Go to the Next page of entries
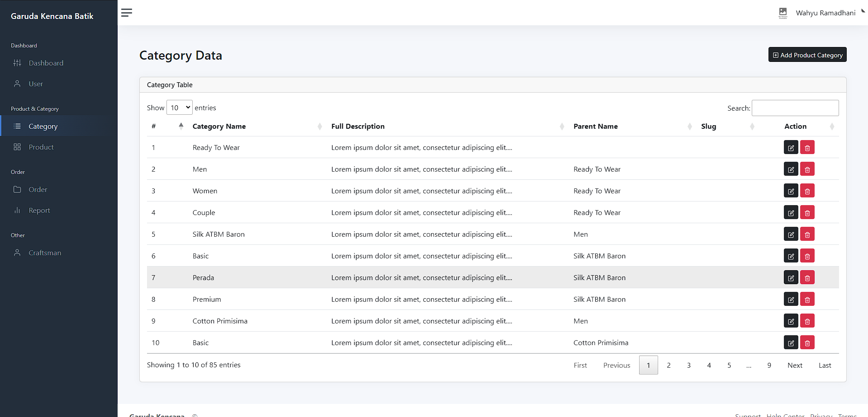868x417 pixels. [x=795, y=365]
